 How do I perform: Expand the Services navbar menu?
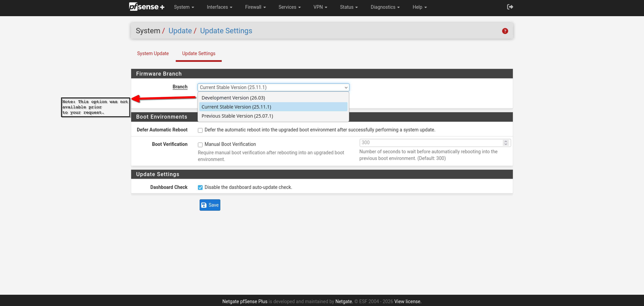tap(289, 7)
